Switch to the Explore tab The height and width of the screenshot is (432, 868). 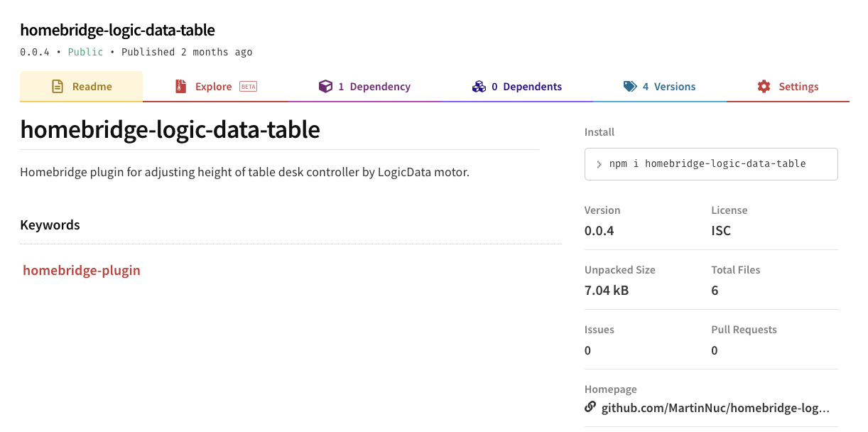(x=215, y=87)
